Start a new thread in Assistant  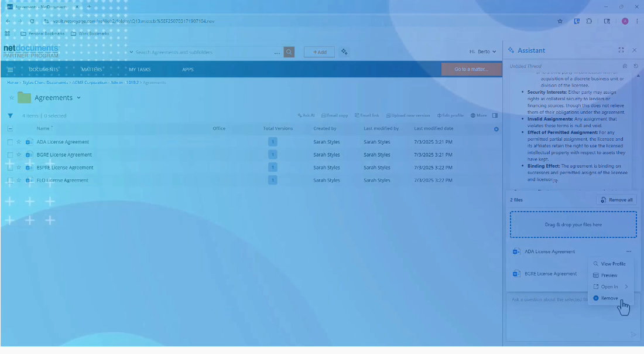pos(625,66)
